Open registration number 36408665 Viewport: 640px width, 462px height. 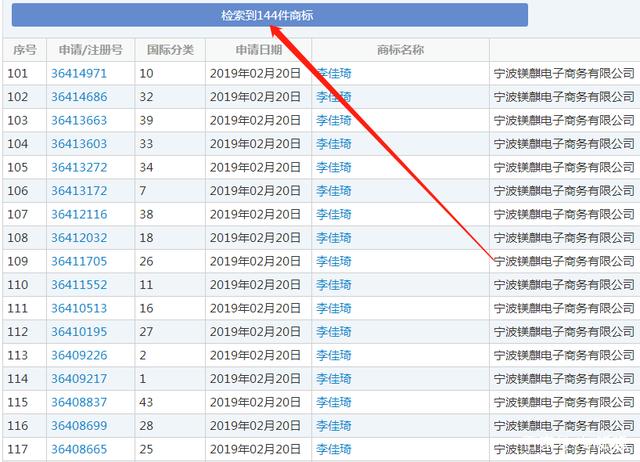pyautogui.click(x=79, y=449)
